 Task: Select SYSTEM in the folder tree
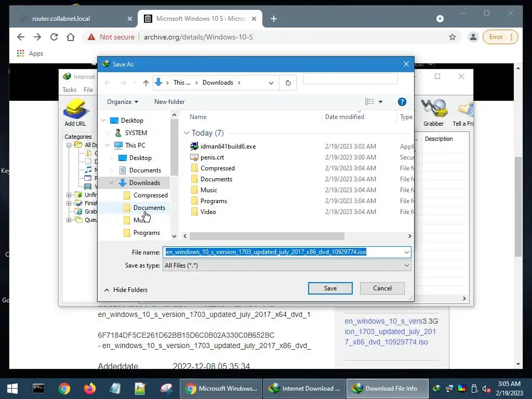[x=136, y=133]
